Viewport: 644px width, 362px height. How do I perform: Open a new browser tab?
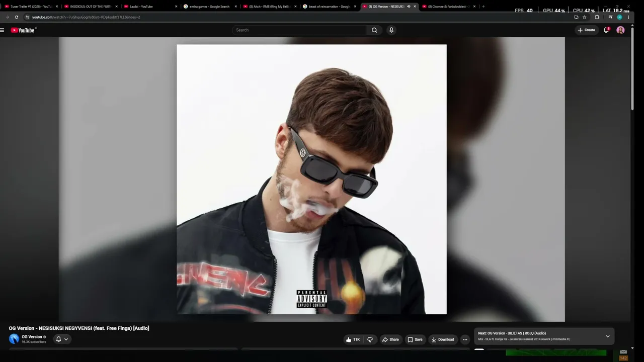click(x=483, y=7)
